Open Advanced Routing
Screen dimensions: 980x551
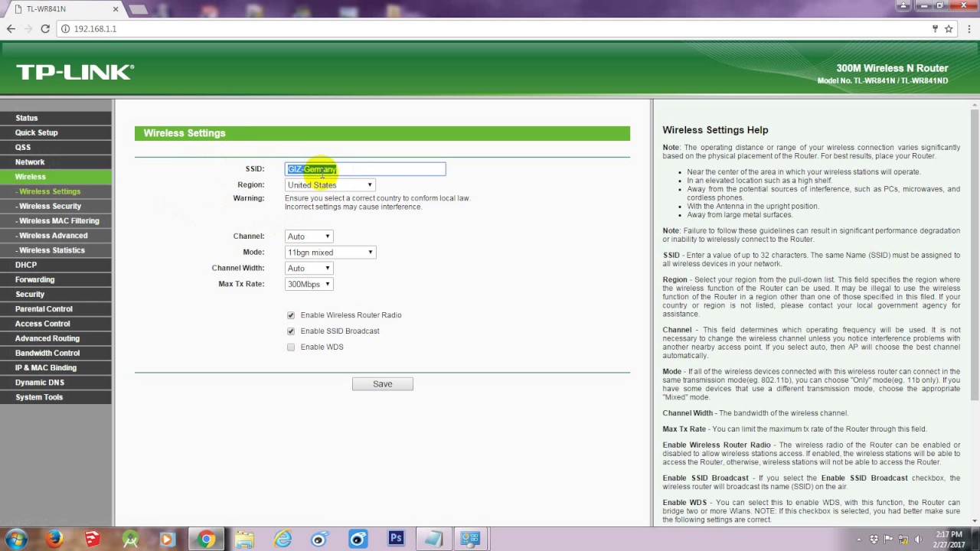point(56,338)
